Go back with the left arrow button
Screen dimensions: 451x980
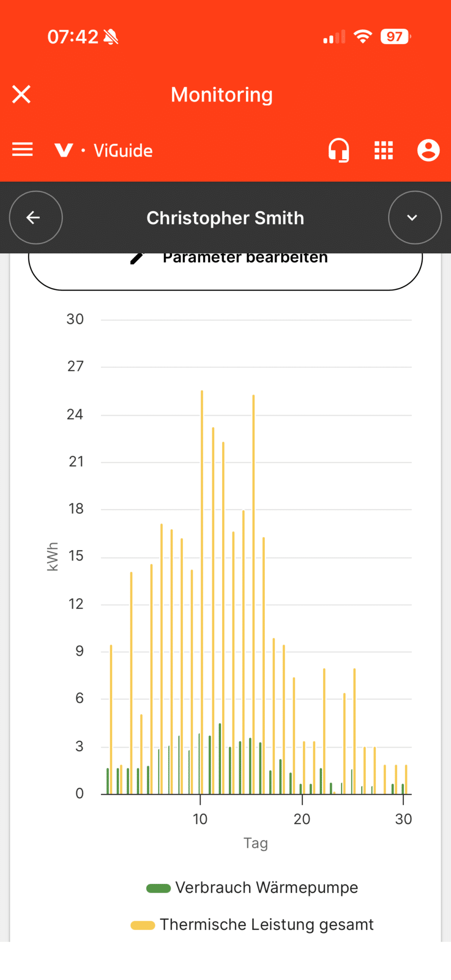coord(36,218)
